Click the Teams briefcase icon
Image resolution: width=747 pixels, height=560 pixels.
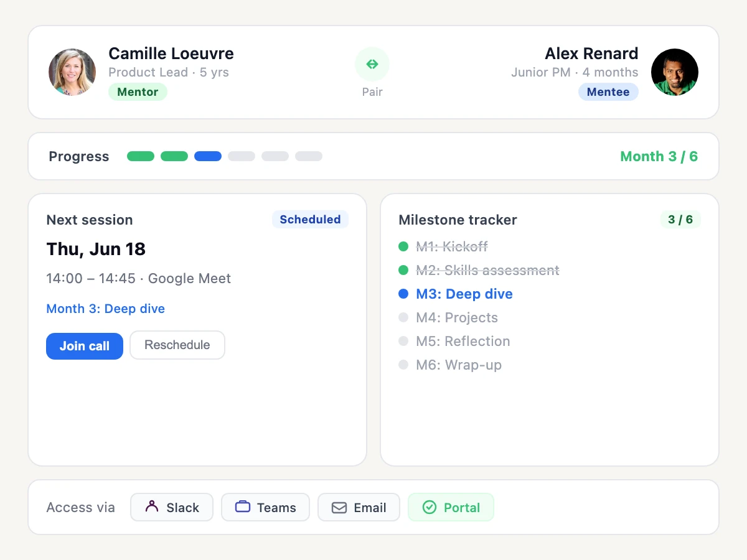point(243,506)
